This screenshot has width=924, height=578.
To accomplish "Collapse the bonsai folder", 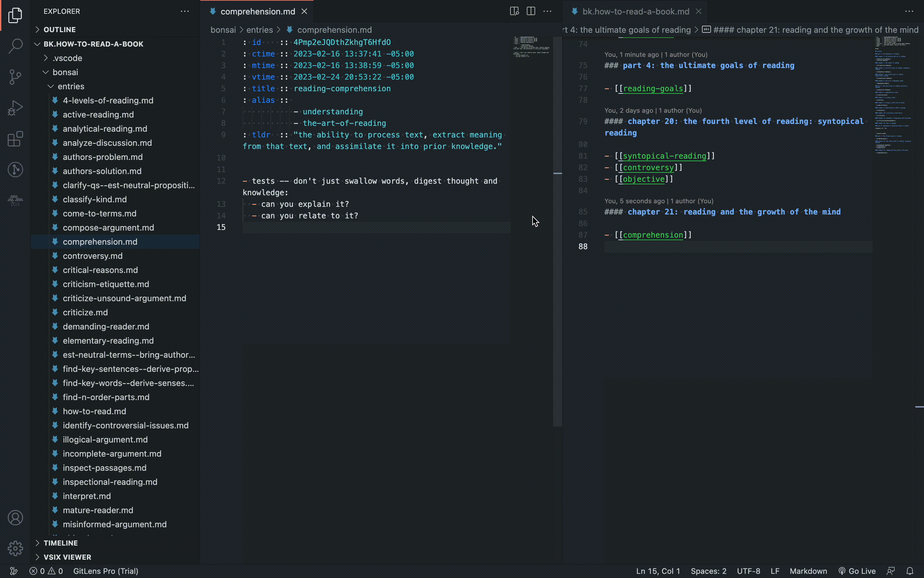I will coord(115,72).
